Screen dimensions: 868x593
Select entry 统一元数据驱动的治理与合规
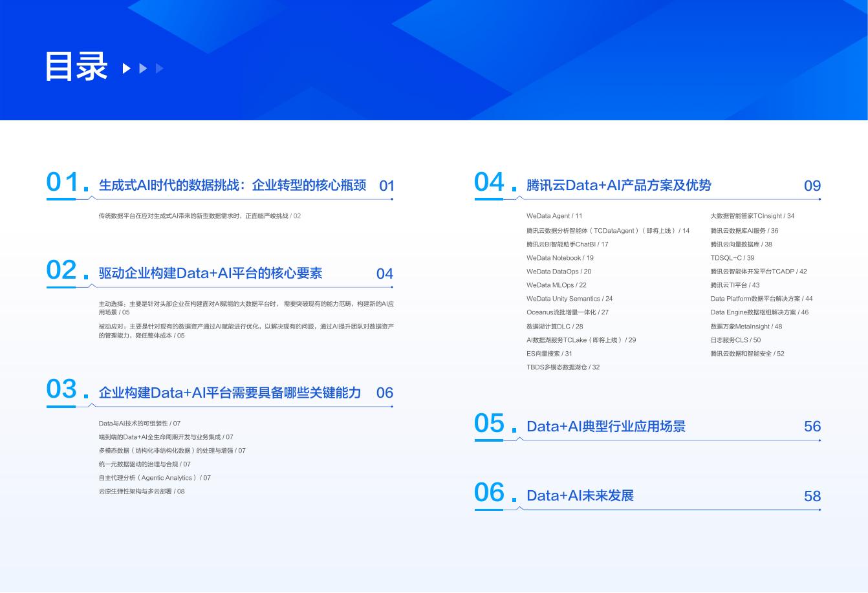click(145, 464)
